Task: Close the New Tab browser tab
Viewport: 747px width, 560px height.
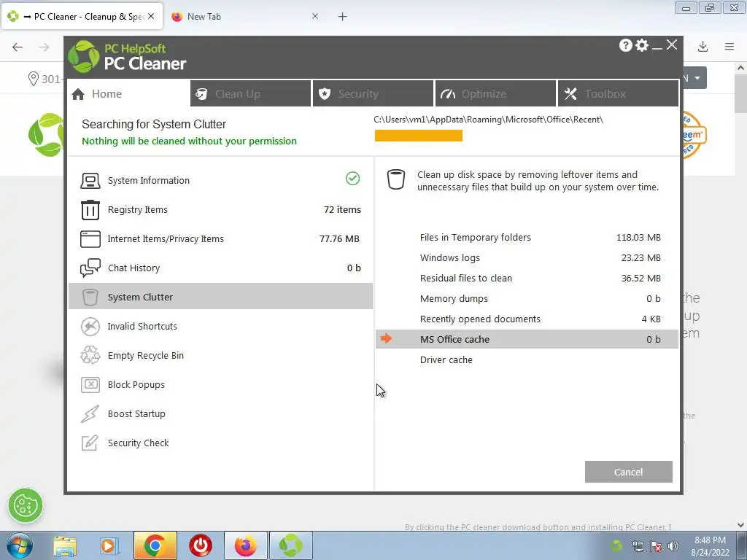Action: point(315,16)
